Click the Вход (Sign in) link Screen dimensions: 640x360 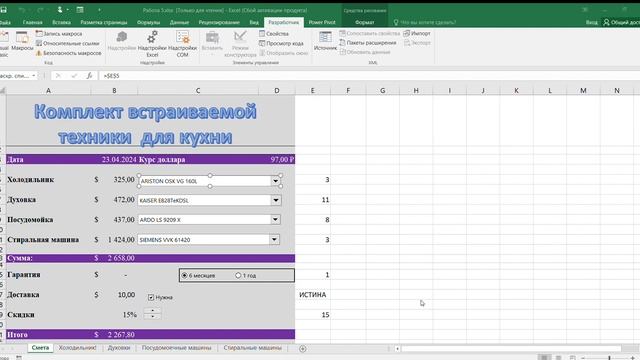[591, 22]
